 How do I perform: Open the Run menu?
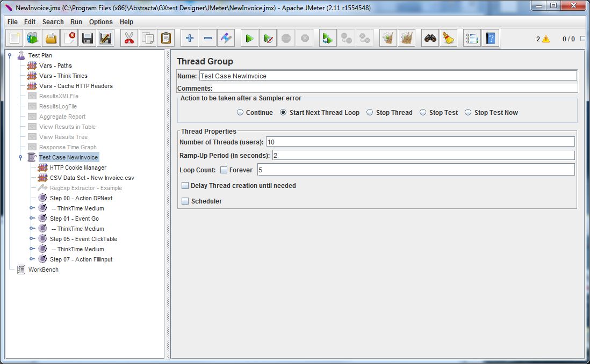pos(76,22)
